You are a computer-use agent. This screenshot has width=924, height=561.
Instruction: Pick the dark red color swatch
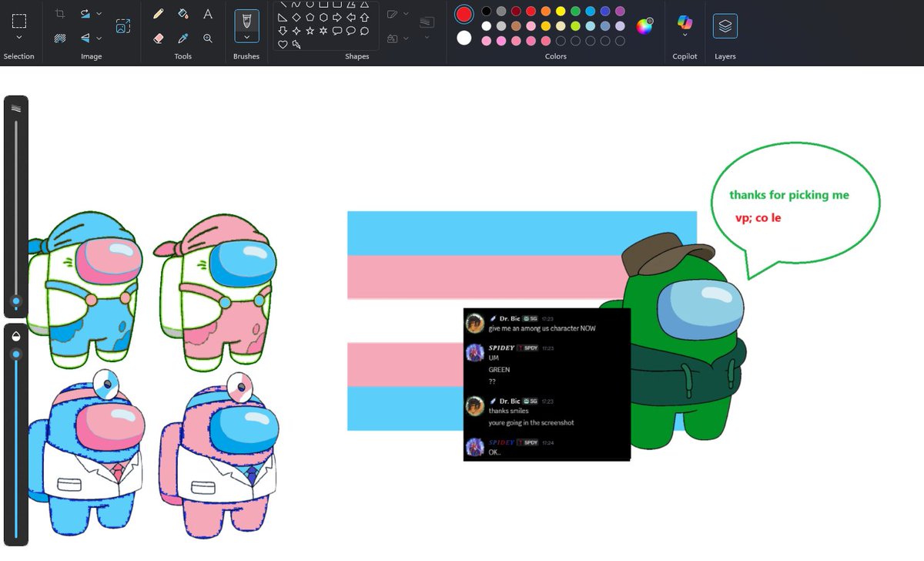[x=516, y=11]
